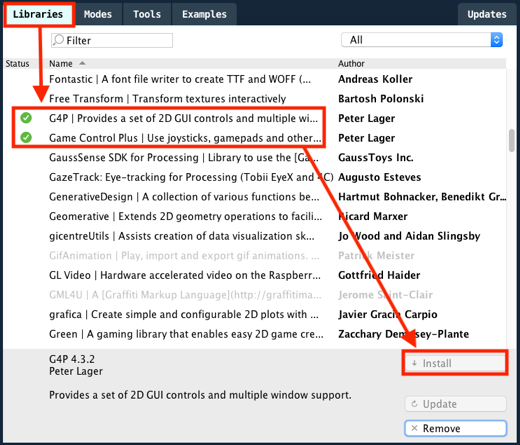Screen dimensions: 520x445
Task: Open the Libraries tab
Action: (x=38, y=14)
